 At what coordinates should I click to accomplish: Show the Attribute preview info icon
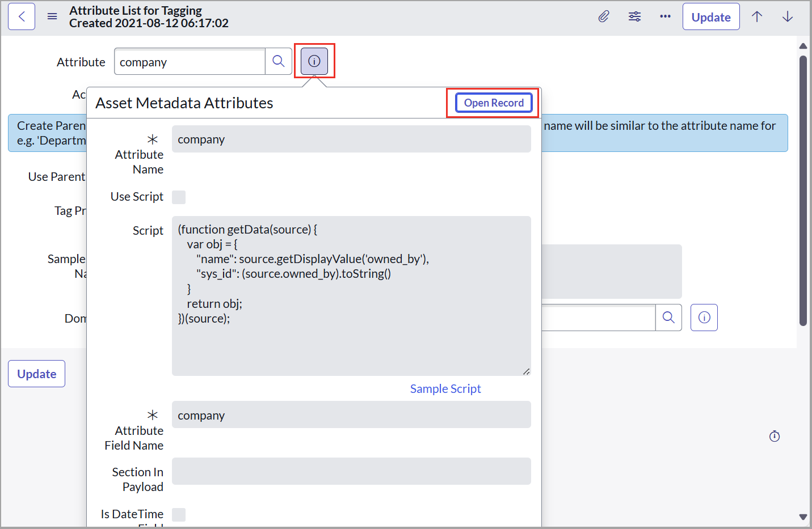(x=314, y=61)
